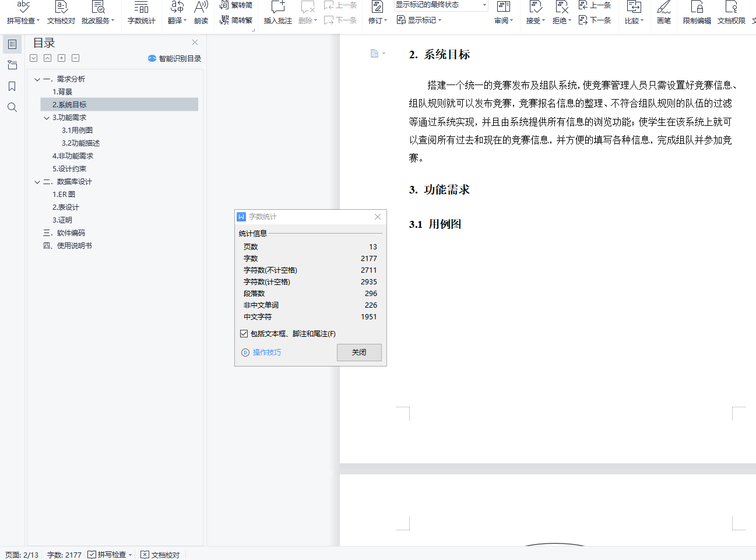Image resolution: width=756 pixels, height=560 pixels.
Task: Open the chapter navigation icon in left sidebar
Action: [x=12, y=65]
